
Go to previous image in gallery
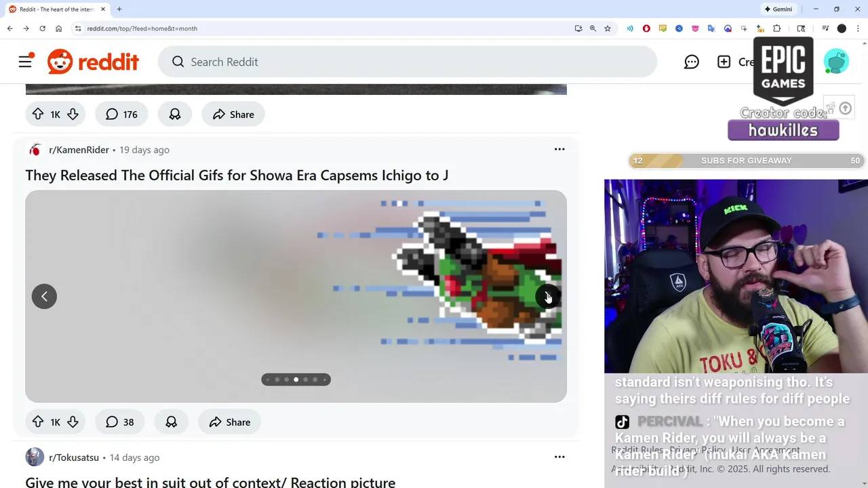[44, 296]
